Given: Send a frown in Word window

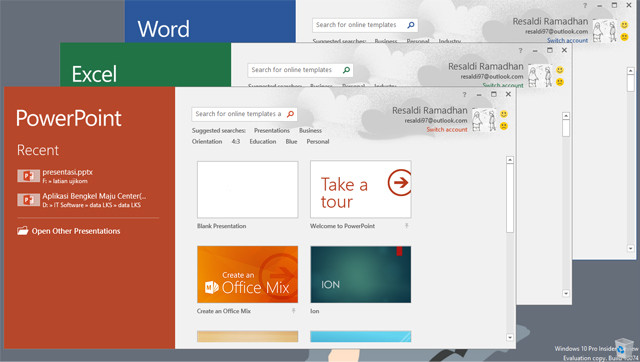Looking at the screenshot, I should tap(624, 37).
